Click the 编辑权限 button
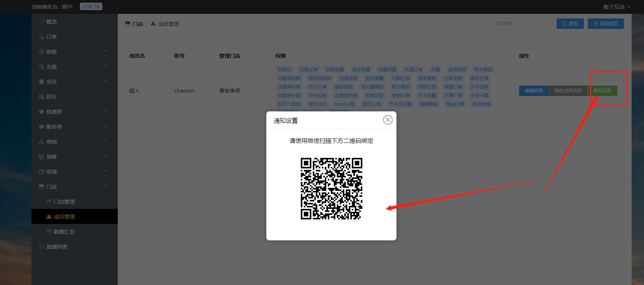Image resolution: width=644 pixels, height=285 pixels. tap(534, 91)
